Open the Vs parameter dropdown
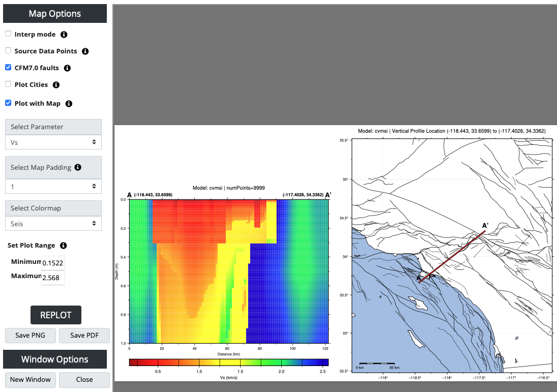The image size is (557, 392). pos(53,142)
